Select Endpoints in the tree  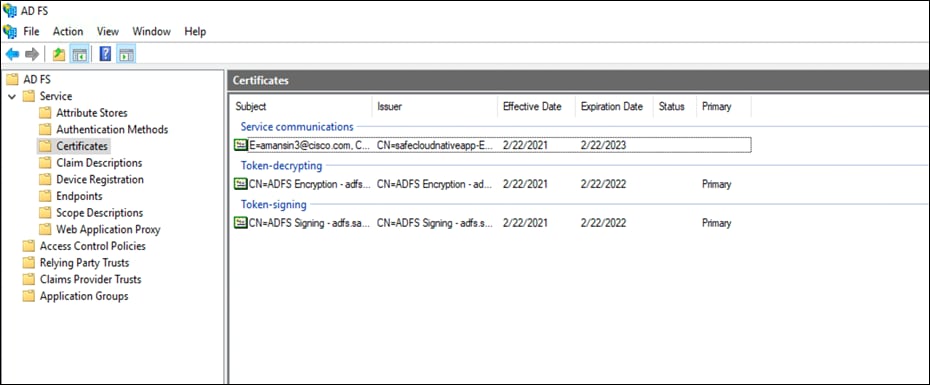click(x=79, y=196)
